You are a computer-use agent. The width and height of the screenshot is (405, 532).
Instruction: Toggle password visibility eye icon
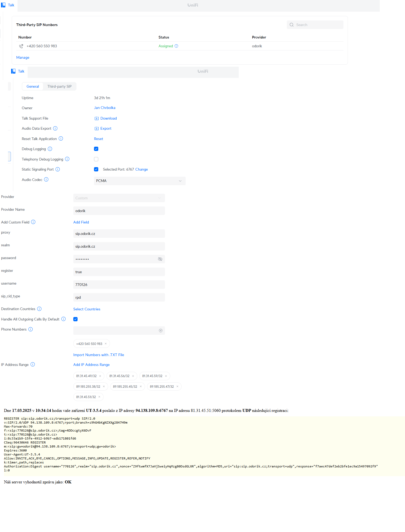pyautogui.click(x=160, y=259)
